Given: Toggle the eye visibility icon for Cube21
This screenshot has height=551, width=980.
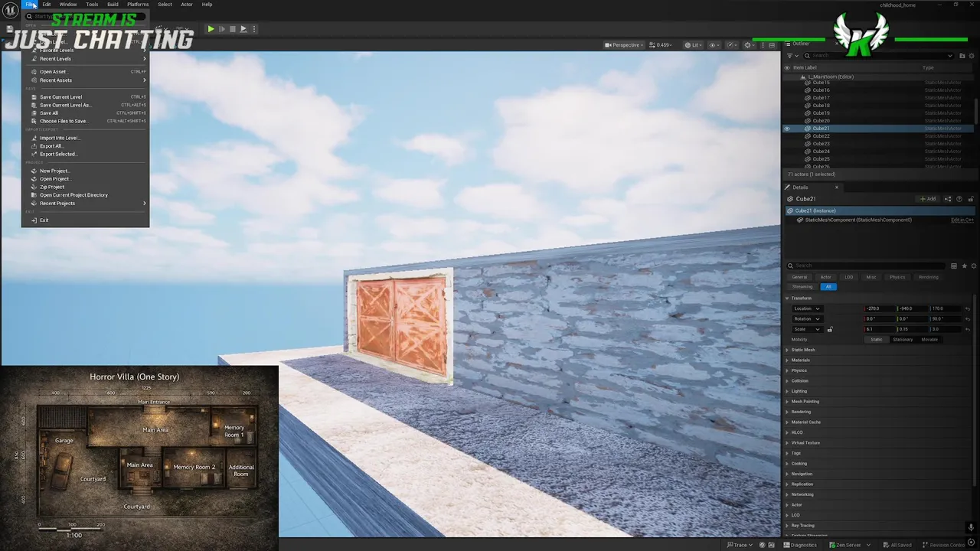Looking at the screenshot, I should (x=786, y=129).
